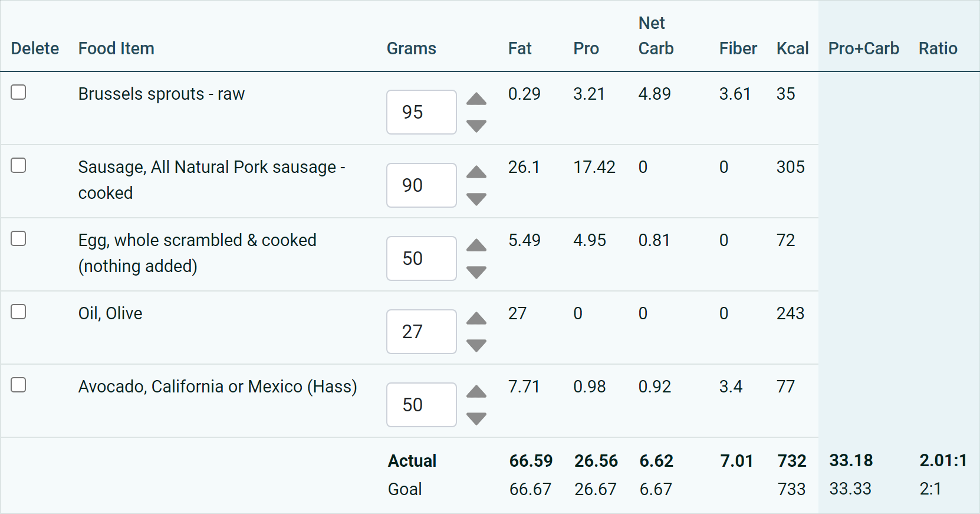Increase grams for Brussels sprouts using up arrow
This screenshot has height=514, width=980.
[476, 99]
